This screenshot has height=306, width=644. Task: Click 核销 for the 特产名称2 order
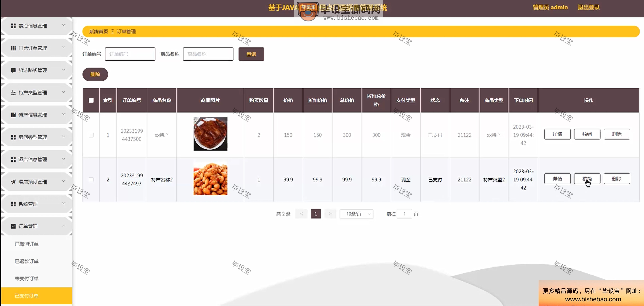pyautogui.click(x=587, y=179)
